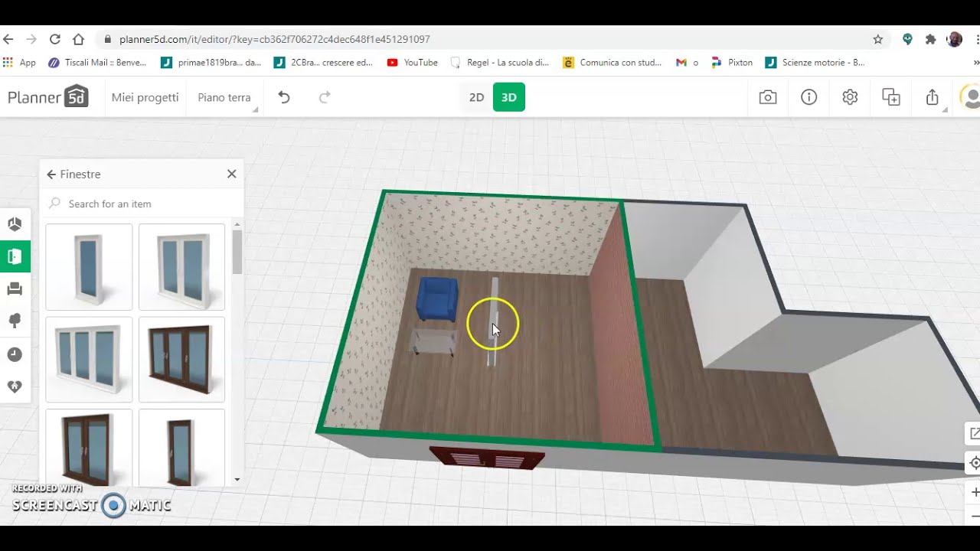Select the single-pane white window thumbnail

point(89,267)
